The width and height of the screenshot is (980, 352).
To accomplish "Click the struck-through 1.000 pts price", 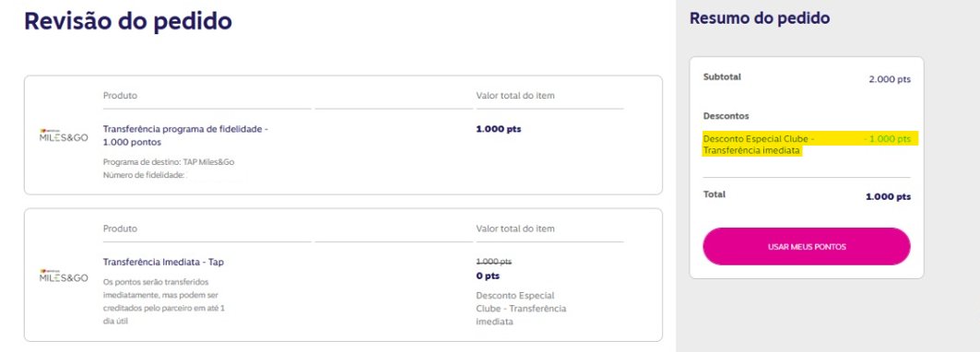I will [494, 262].
